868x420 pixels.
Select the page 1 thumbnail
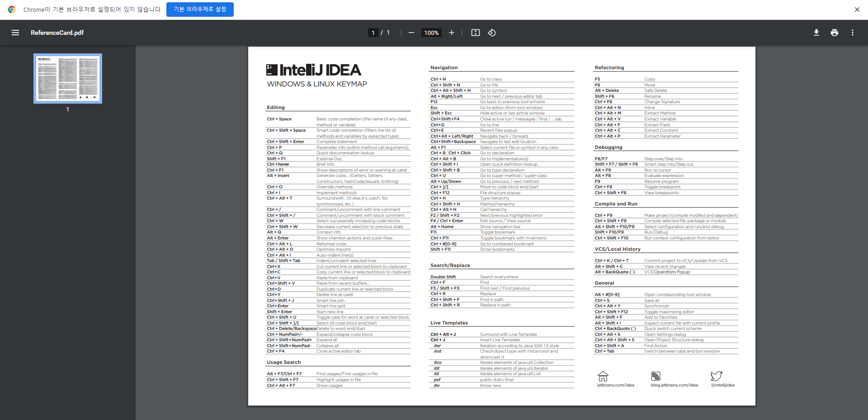(x=68, y=79)
